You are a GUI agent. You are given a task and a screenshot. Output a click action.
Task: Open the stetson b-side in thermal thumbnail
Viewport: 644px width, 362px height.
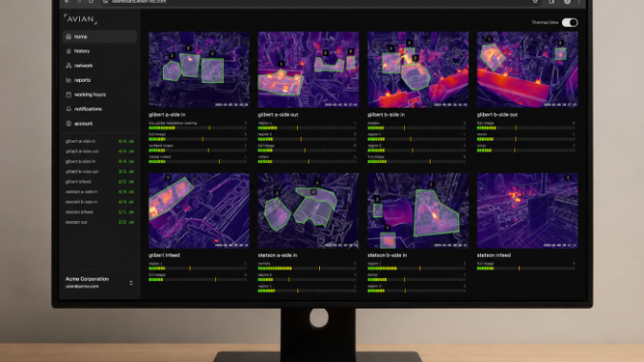[417, 211]
